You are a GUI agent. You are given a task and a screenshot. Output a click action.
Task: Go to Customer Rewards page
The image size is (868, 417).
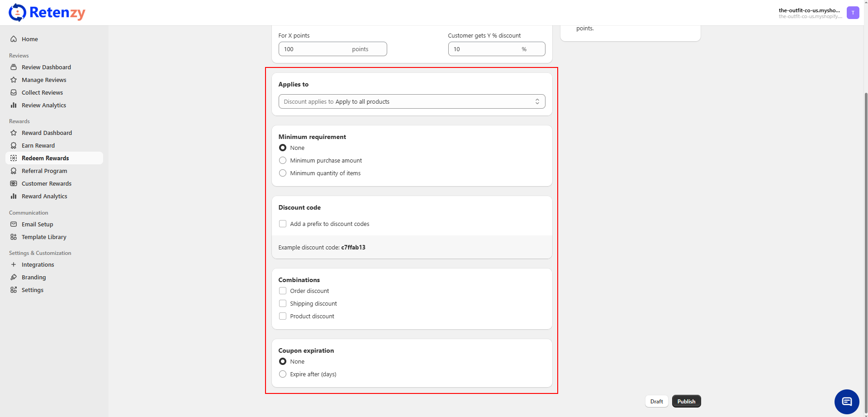point(47,183)
